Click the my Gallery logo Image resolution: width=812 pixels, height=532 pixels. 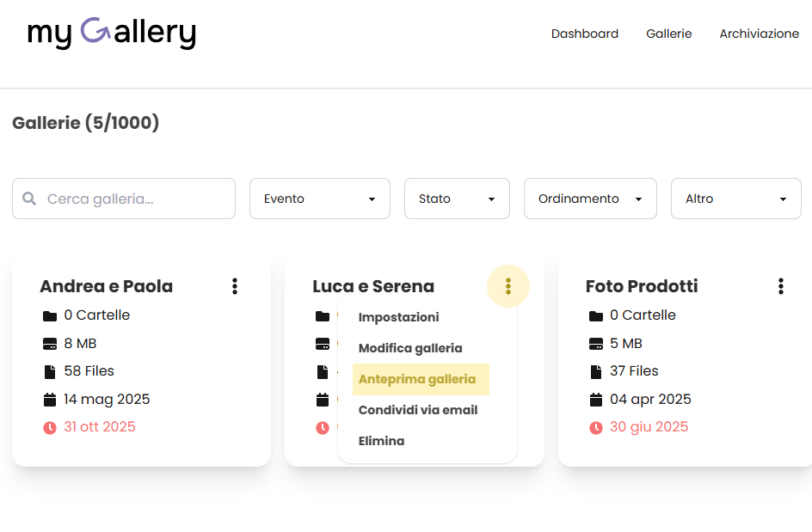pos(112,34)
